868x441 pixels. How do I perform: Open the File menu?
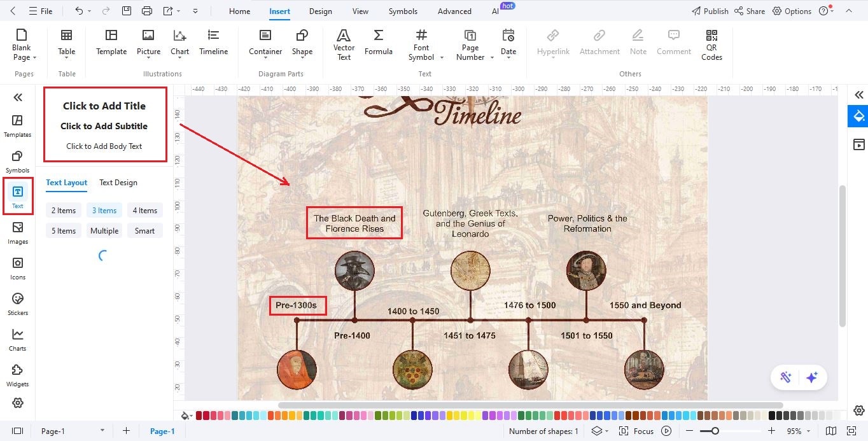41,11
